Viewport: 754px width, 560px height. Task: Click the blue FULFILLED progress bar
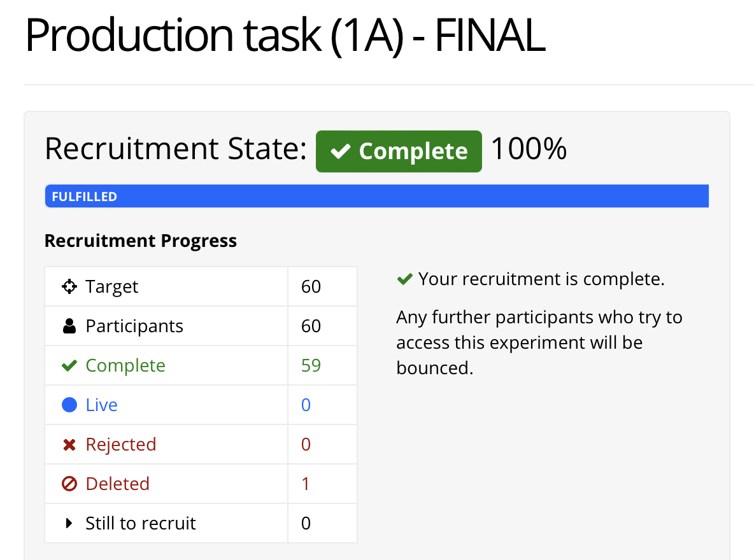coord(376,196)
